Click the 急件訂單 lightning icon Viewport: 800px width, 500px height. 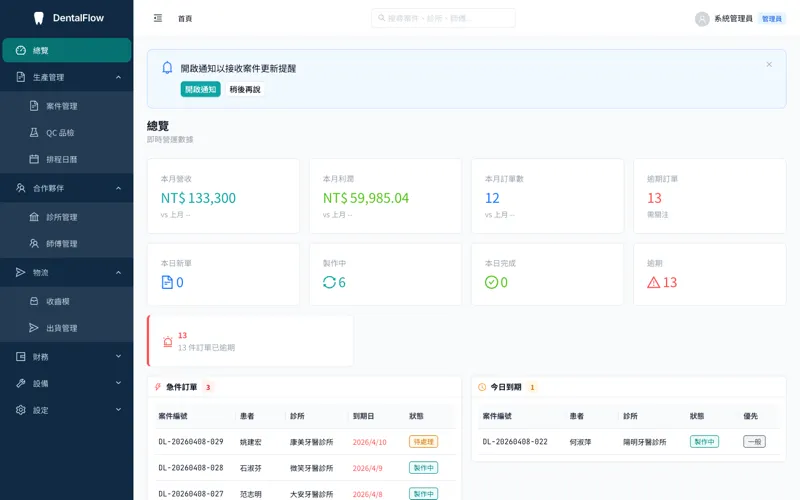click(158, 387)
